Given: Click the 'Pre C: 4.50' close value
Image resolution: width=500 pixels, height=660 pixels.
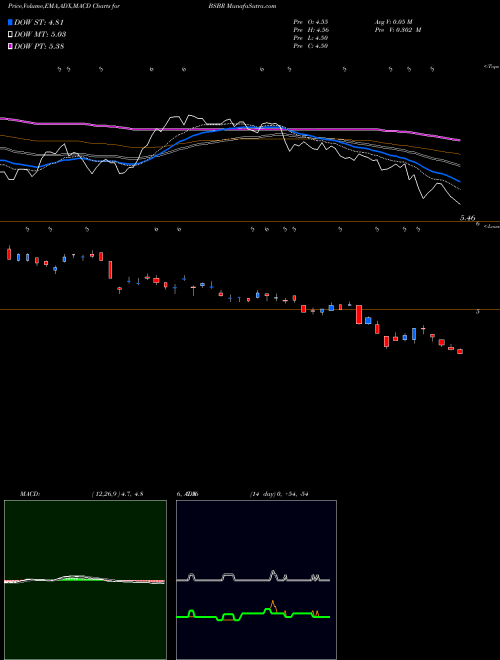Looking at the screenshot, I should coord(311,46).
